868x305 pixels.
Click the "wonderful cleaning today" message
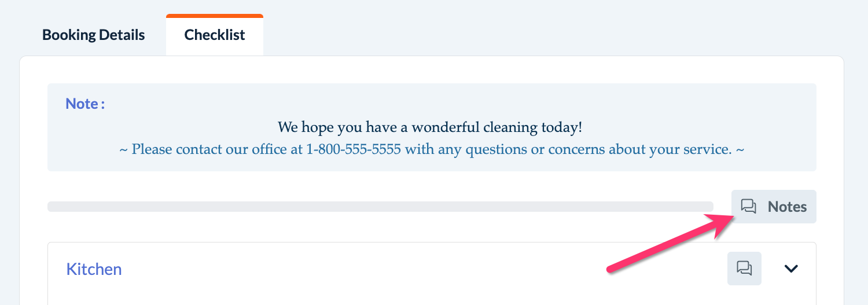click(x=430, y=127)
